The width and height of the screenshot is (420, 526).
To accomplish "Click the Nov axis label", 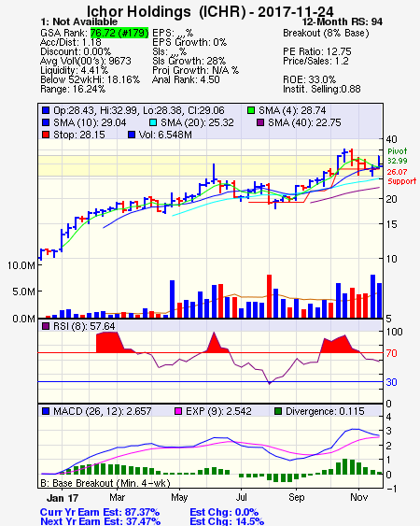I will coord(359,497).
